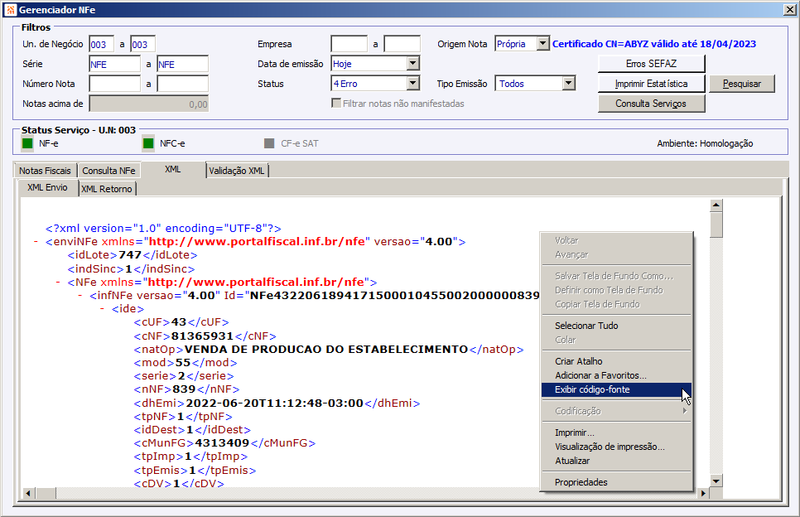Click the Imprimir Estatística button
This screenshot has width=800, height=517.
tap(651, 84)
